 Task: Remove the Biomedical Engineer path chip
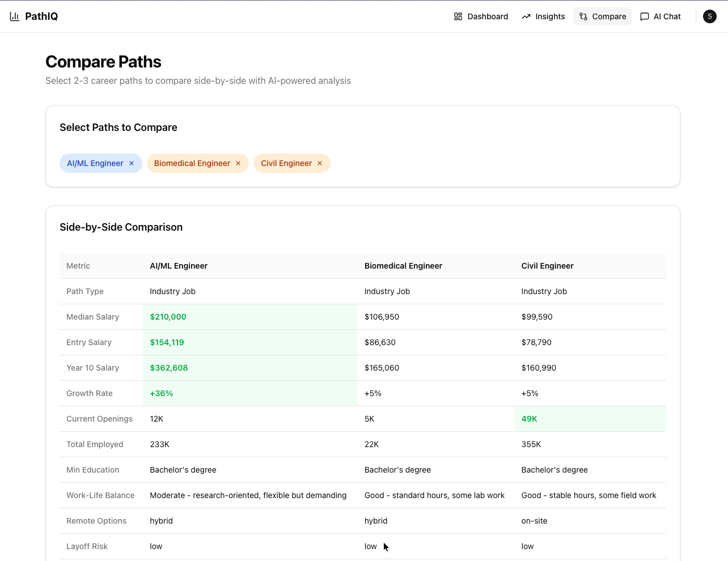238,163
